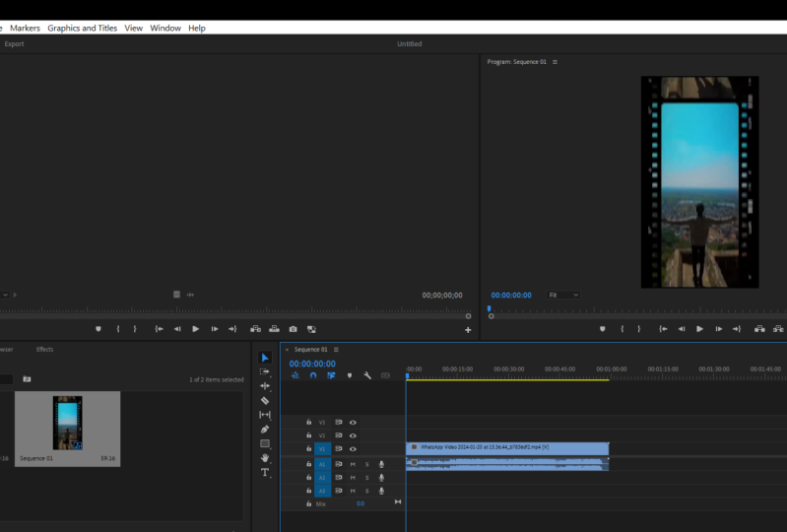Mute audio track A1

[353, 464]
